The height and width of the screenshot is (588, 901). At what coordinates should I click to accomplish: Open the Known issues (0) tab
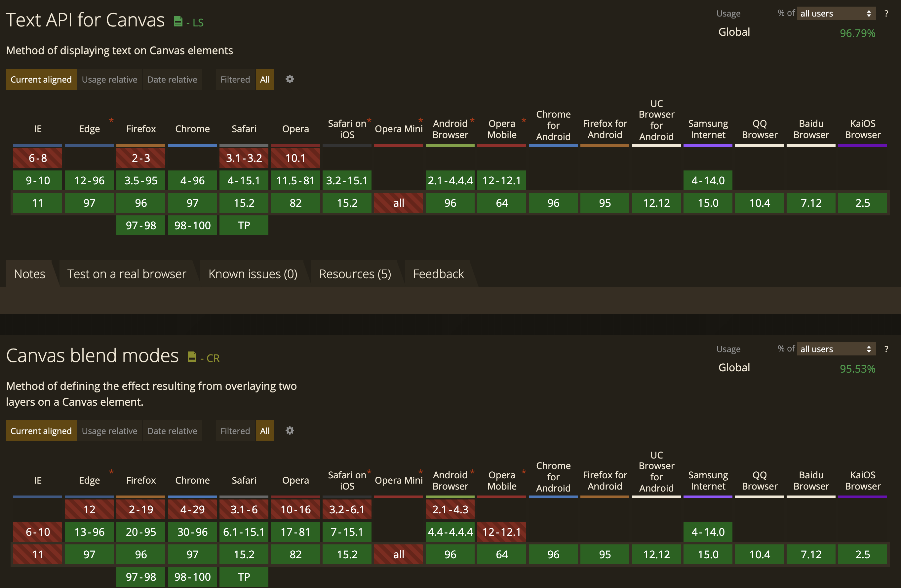253,274
